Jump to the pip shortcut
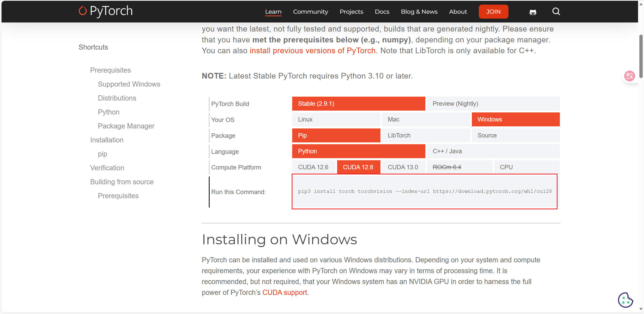Image resolution: width=644 pixels, height=314 pixels. click(x=102, y=154)
